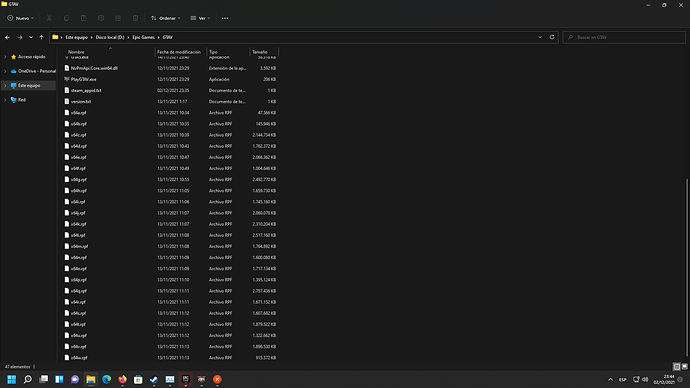
Task: Refresh the current folder view
Action: coord(552,37)
